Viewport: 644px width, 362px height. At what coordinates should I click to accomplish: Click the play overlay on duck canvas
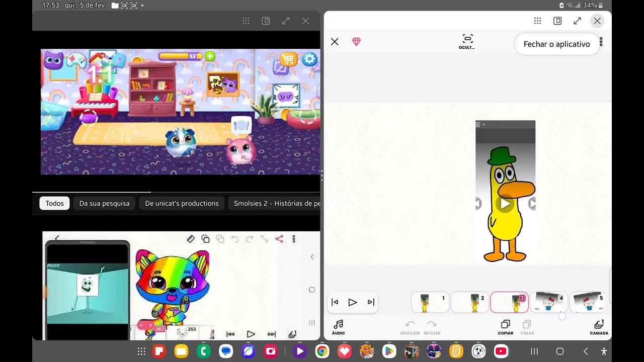505,204
